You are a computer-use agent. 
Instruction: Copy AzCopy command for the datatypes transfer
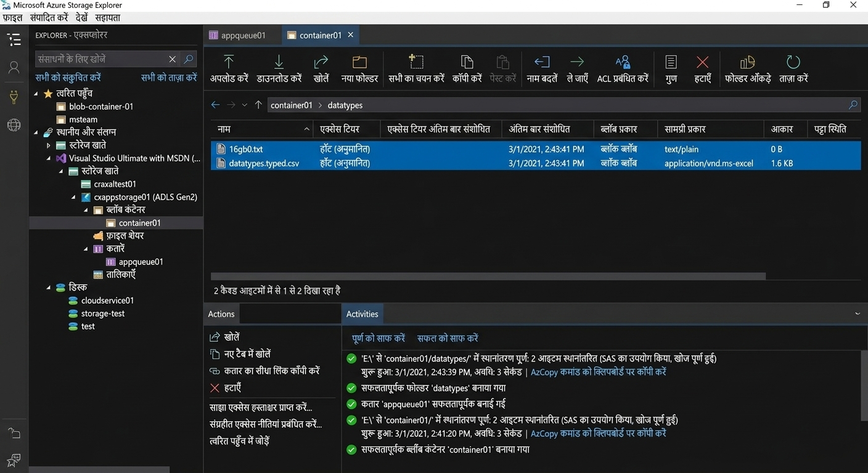pos(599,372)
